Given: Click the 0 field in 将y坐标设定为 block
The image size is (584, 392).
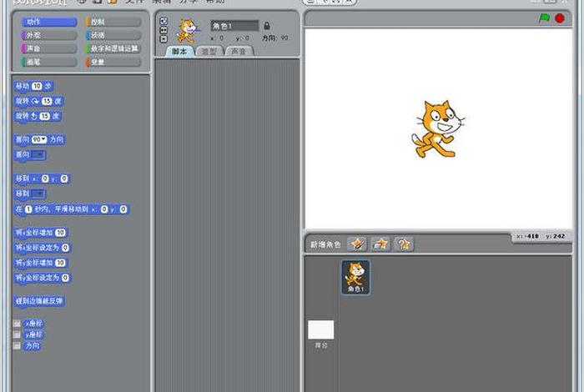Looking at the screenshot, I should tap(65, 278).
